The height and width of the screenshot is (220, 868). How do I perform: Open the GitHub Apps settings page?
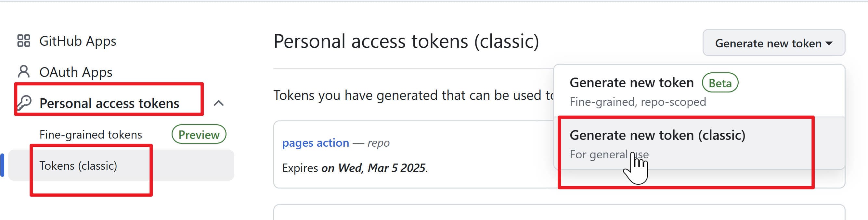(x=77, y=41)
